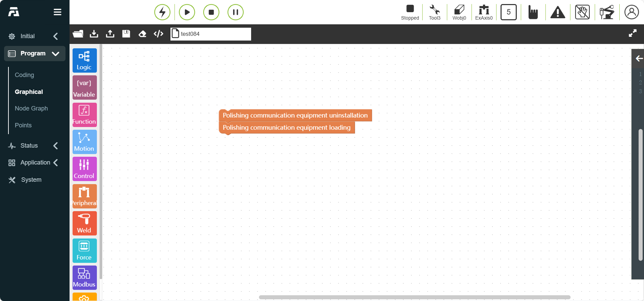Image resolution: width=644 pixels, height=301 pixels.
Task: Open the Modbus block category
Action: 84,278
